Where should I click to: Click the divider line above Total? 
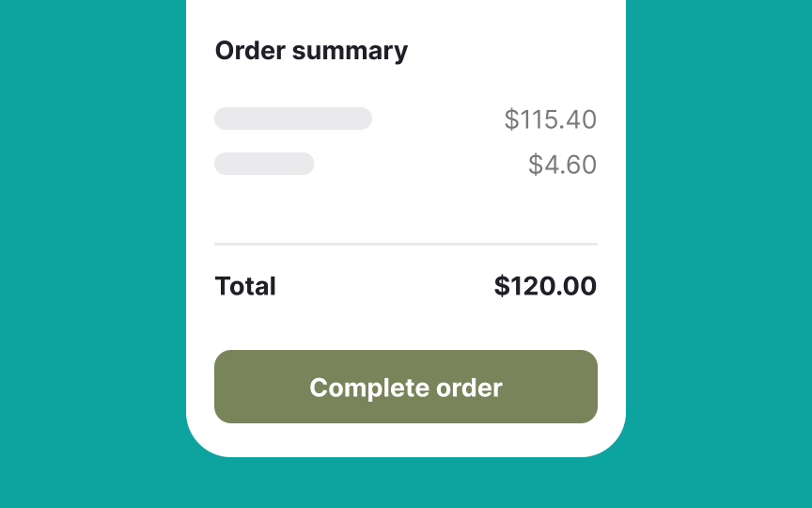click(x=406, y=244)
